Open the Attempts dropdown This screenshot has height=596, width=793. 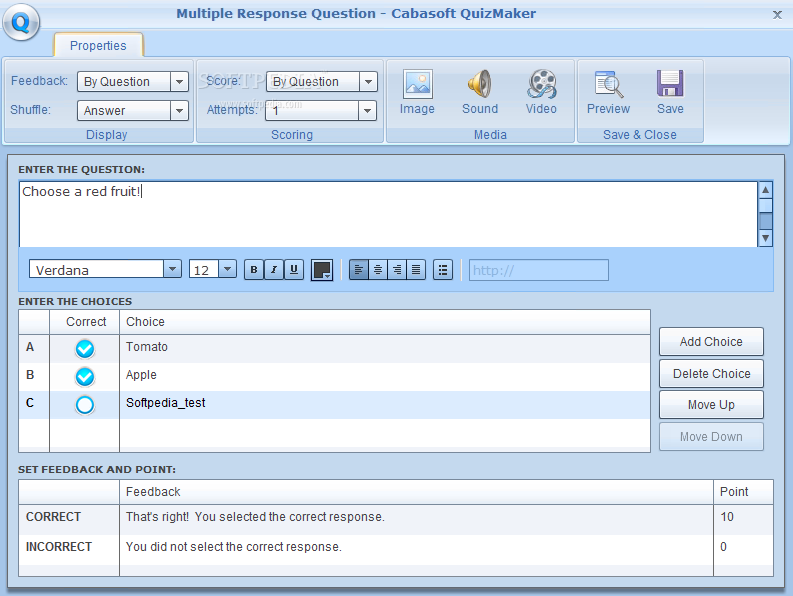click(367, 110)
